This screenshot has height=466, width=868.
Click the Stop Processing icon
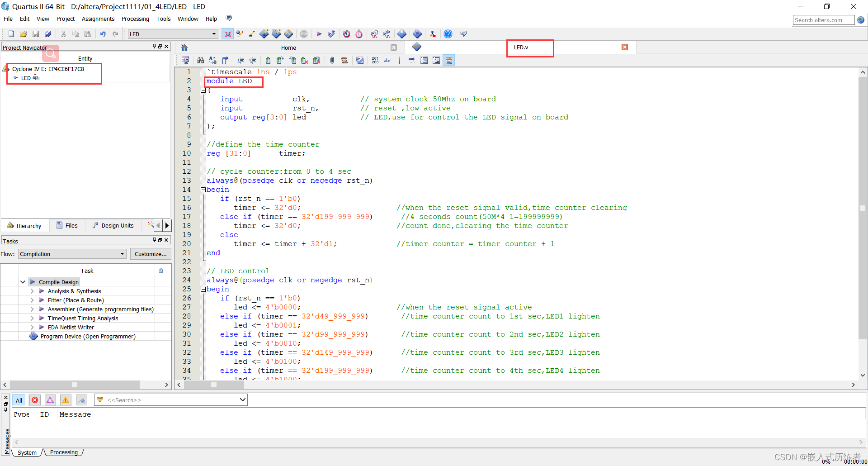point(304,34)
